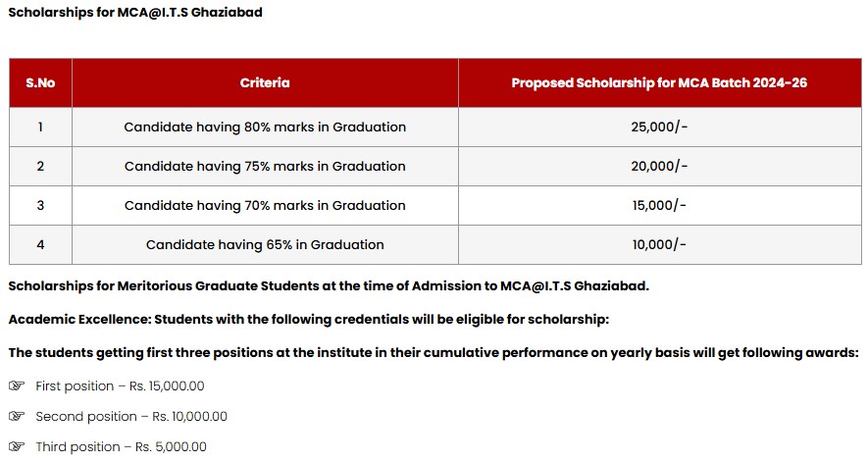Viewport: 868px width, 462px height.
Task: Click the Third position Rs. 5,000.00 text
Action: (x=122, y=447)
